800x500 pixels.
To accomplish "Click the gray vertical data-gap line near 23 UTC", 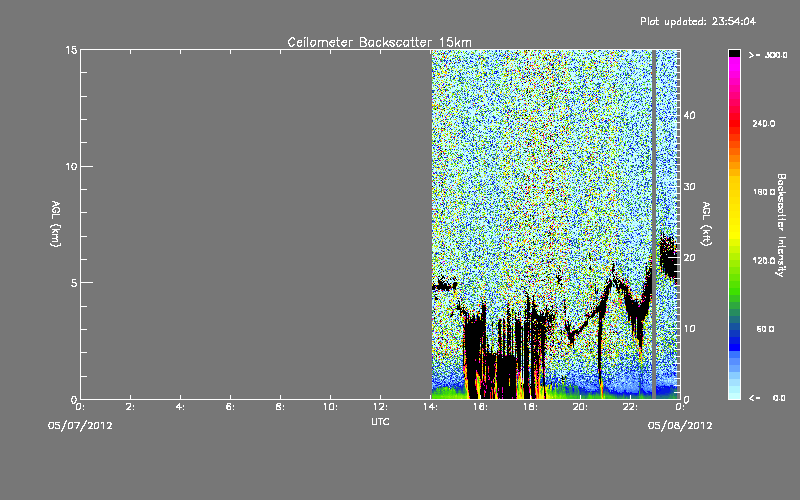I will tap(654, 224).
